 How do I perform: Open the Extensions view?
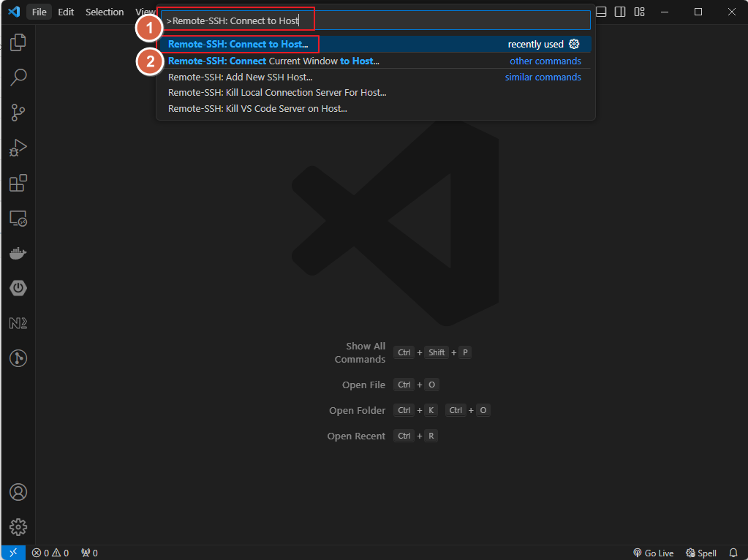pyautogui.click(x=18, y=183)
